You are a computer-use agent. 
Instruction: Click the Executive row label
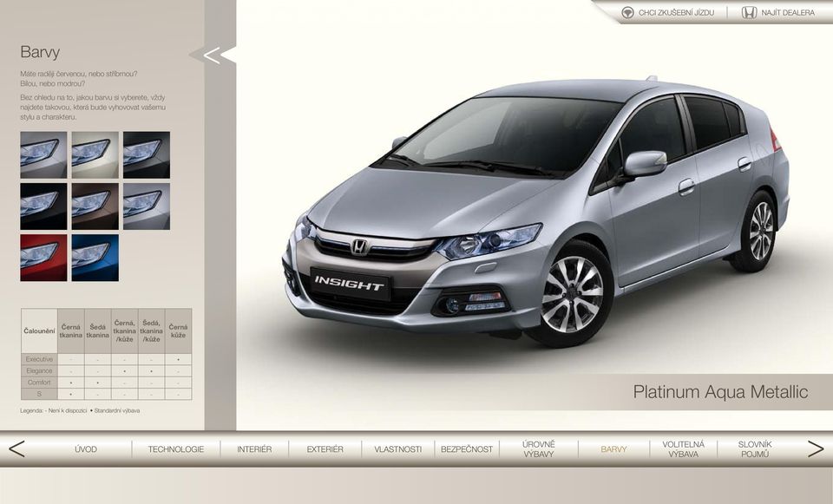click(39, 359)
